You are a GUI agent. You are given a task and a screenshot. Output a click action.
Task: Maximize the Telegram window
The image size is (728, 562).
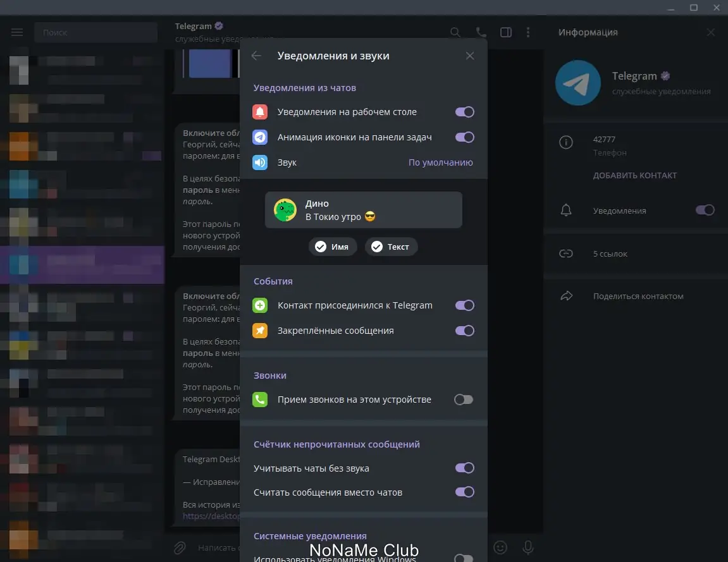click(694, 8)
